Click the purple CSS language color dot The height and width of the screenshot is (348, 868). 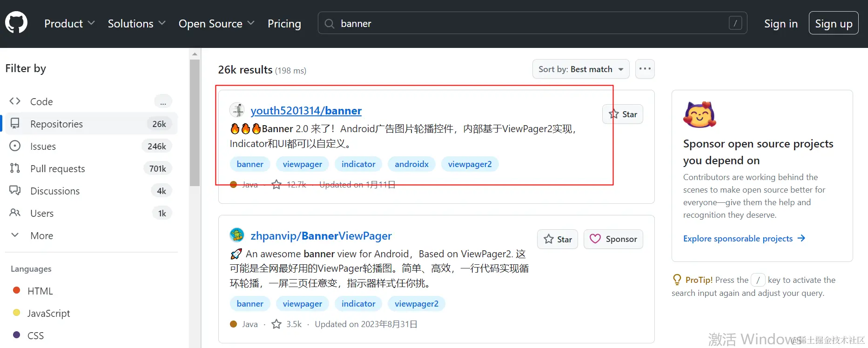click(17, 335)
